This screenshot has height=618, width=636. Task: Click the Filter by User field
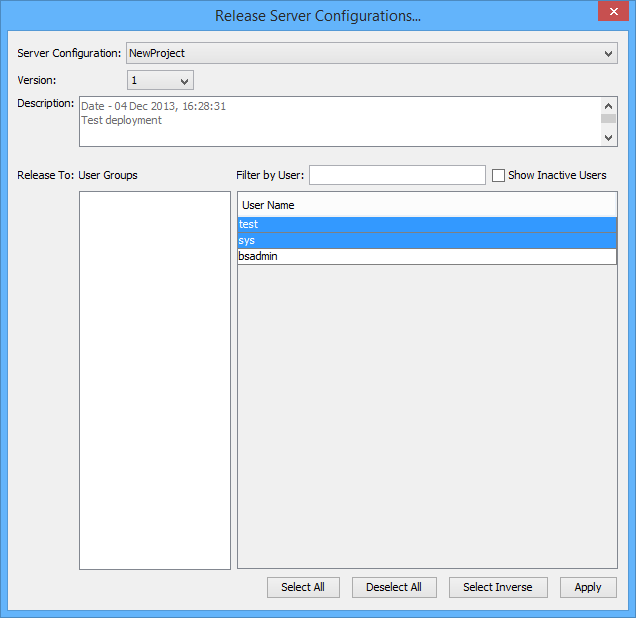(397, 175)
